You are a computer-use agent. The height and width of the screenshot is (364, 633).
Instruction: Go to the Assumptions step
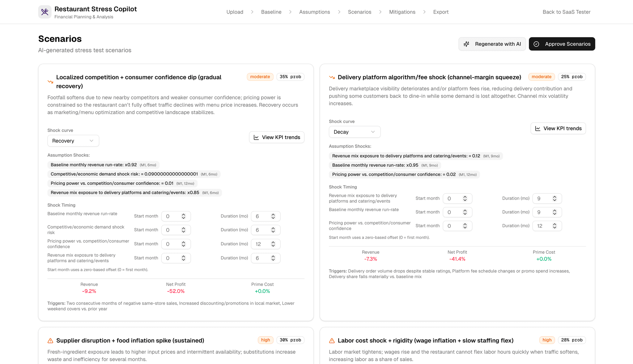tap(314, 12)
